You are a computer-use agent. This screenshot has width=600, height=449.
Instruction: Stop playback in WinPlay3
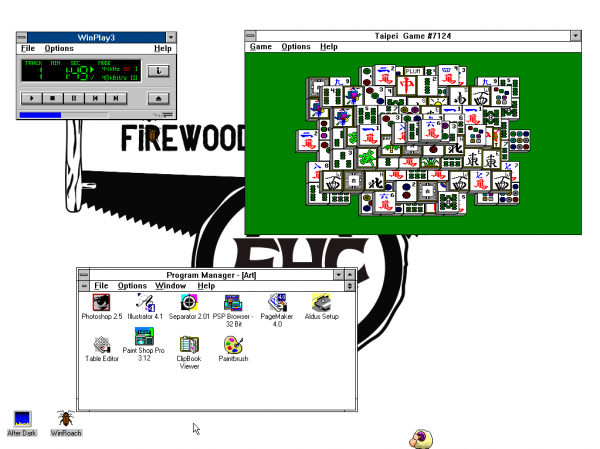coord(52,98)
